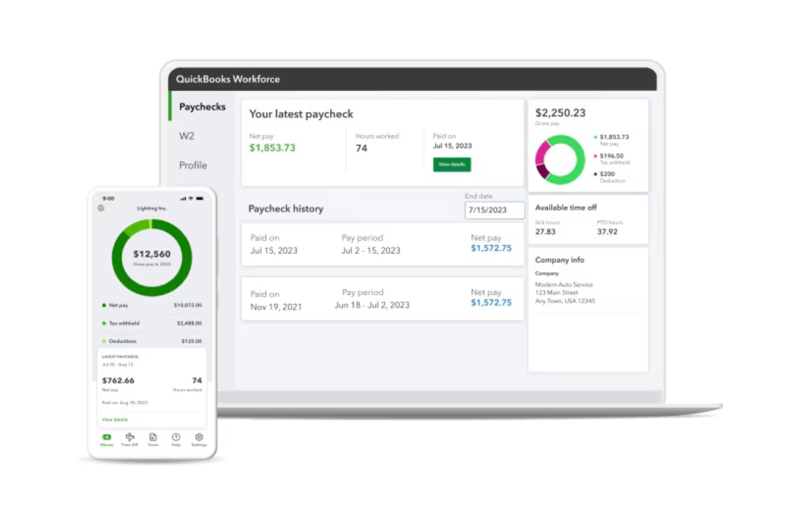Click the $200 Deduction legend entry

tap(609, 177)
